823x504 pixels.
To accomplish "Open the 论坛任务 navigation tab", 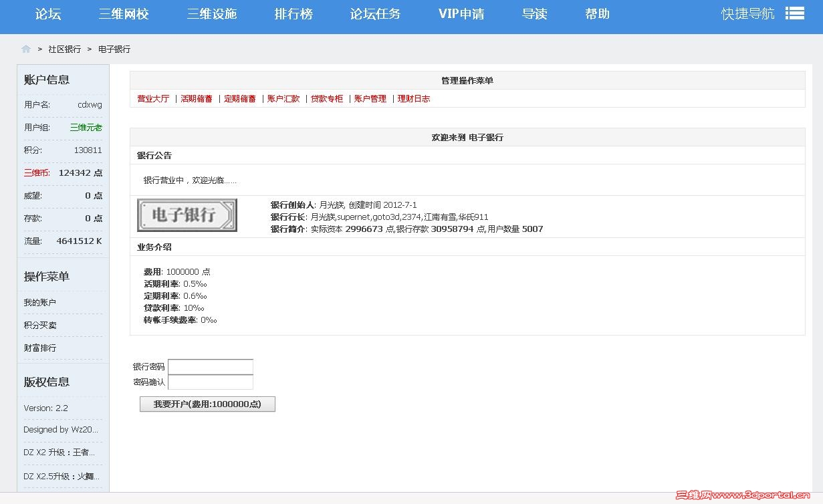I will click(x=376, y=14).
